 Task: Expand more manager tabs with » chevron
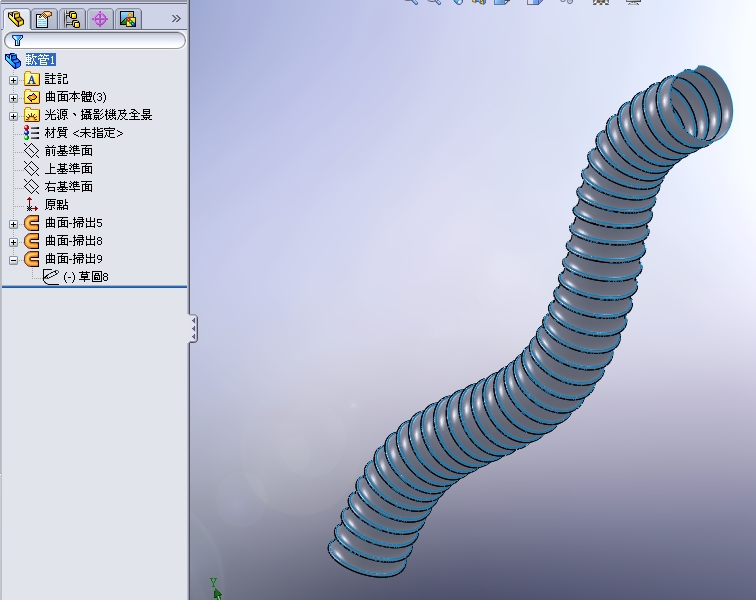point(176,19)
